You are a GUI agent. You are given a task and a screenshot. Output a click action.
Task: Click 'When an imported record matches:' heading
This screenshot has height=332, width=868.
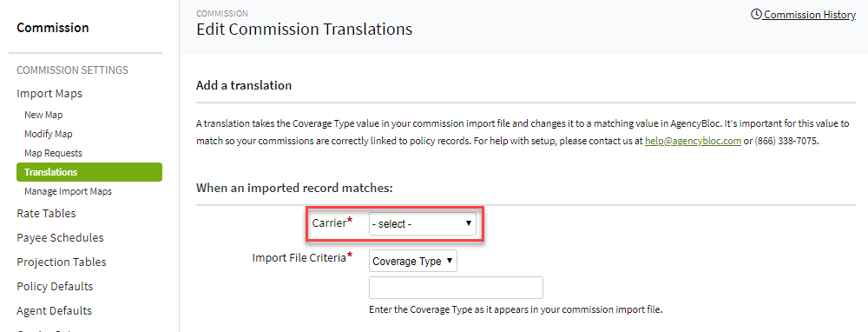[x=294, y=188]
